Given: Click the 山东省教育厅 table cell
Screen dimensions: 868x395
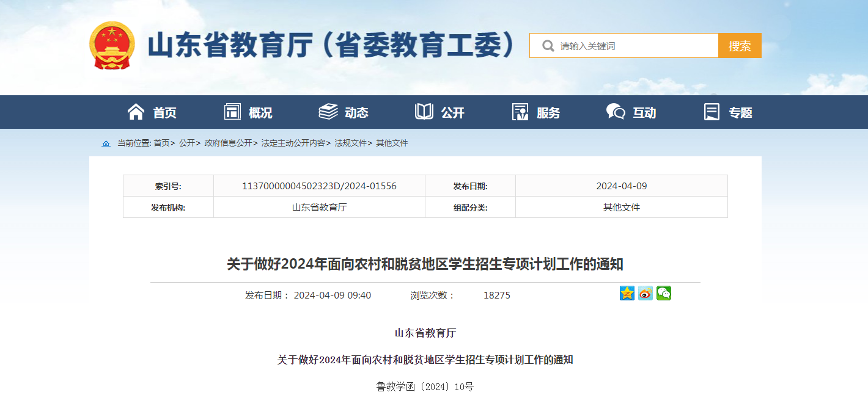Looking at the screenshot, I should pyautogui.click(x=319, y=208).
